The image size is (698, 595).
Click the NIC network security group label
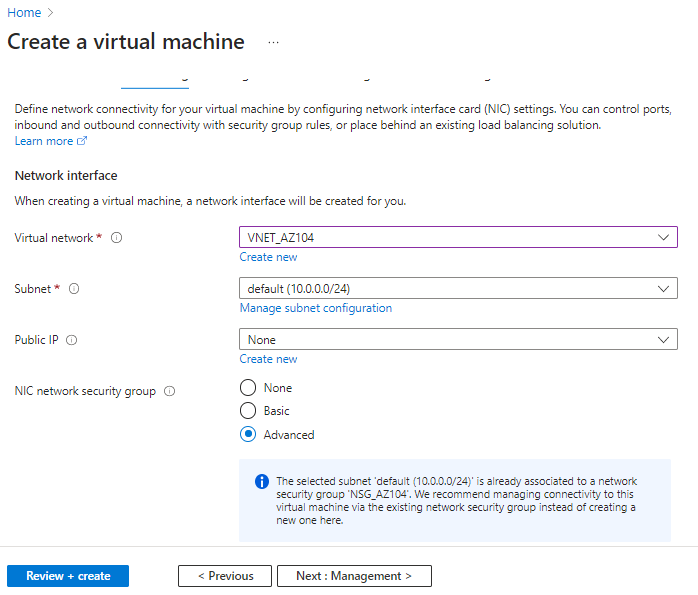[x=85, y=391]
